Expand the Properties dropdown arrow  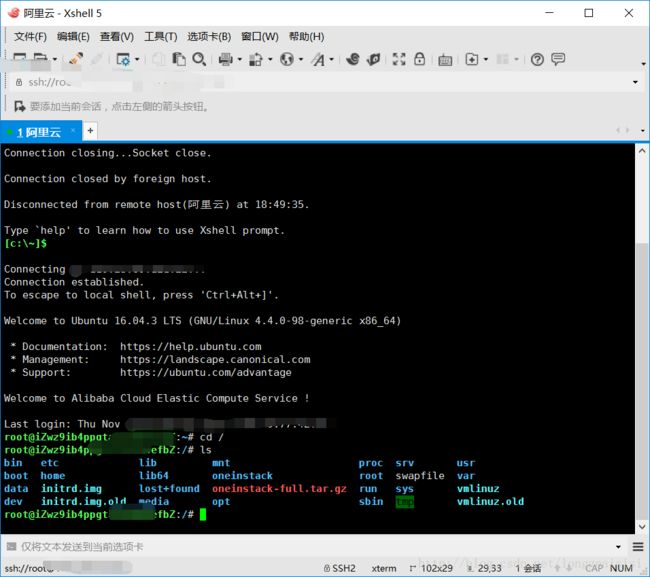point(137,59)
